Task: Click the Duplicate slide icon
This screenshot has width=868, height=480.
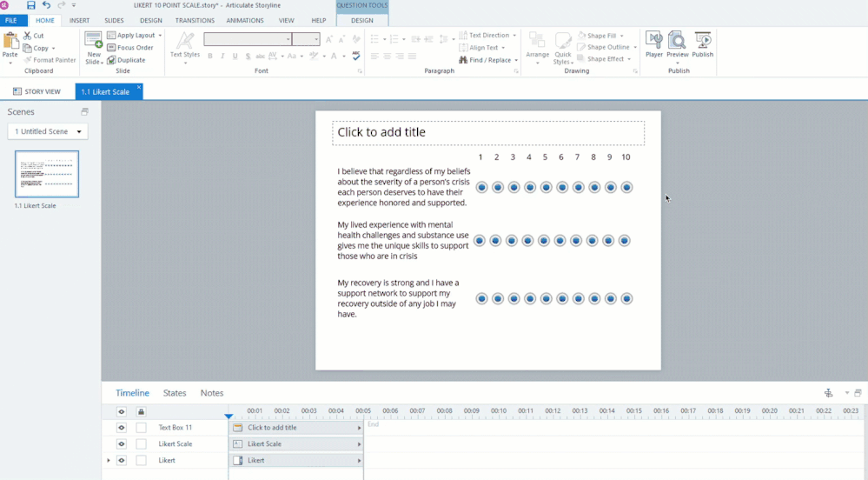Action: (111, 60)
